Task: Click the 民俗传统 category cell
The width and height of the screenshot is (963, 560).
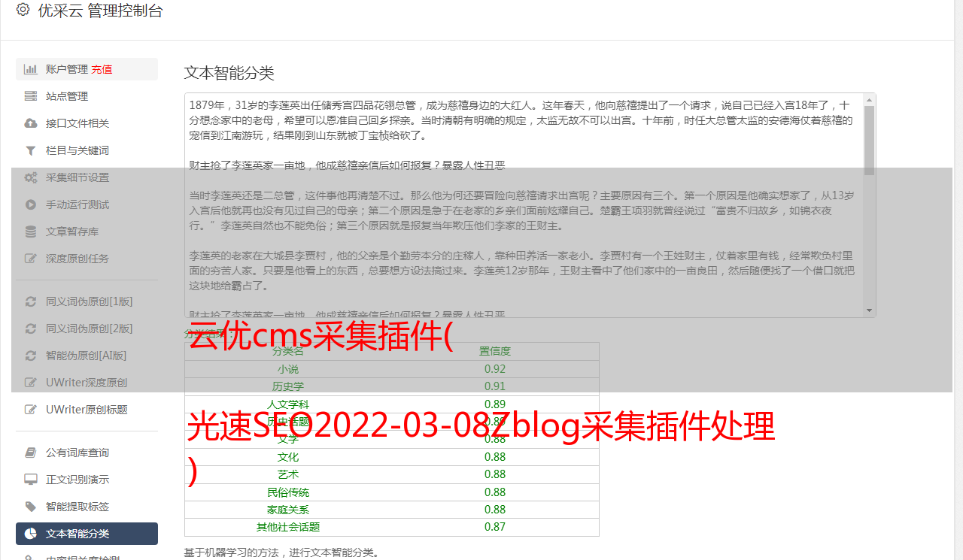Action: pyautogui.click(x=288, y=492)
